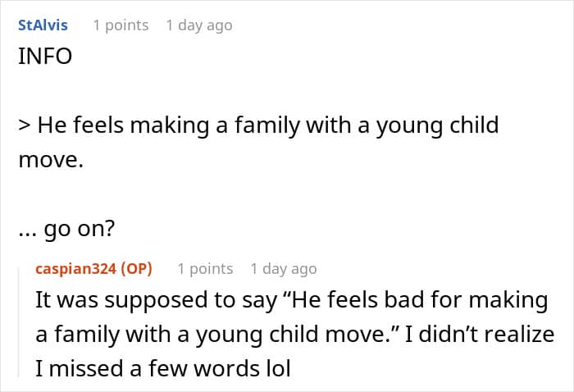The height and width of the screenshot is (392, 574).
Task: Click the points score on caspian324's reply
Action: click(x=205, y=269)
